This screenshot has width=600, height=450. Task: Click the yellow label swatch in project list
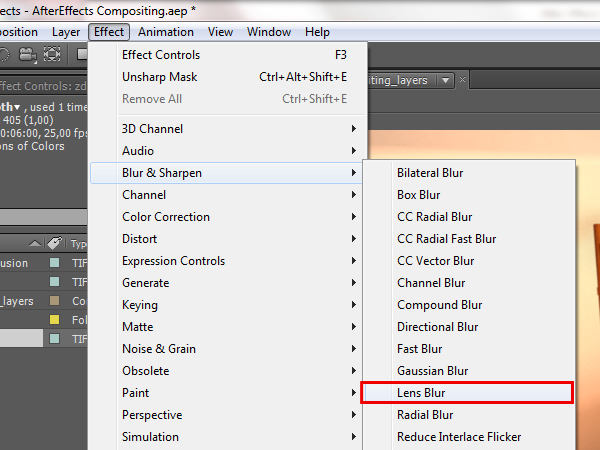(x=54, y=320)
